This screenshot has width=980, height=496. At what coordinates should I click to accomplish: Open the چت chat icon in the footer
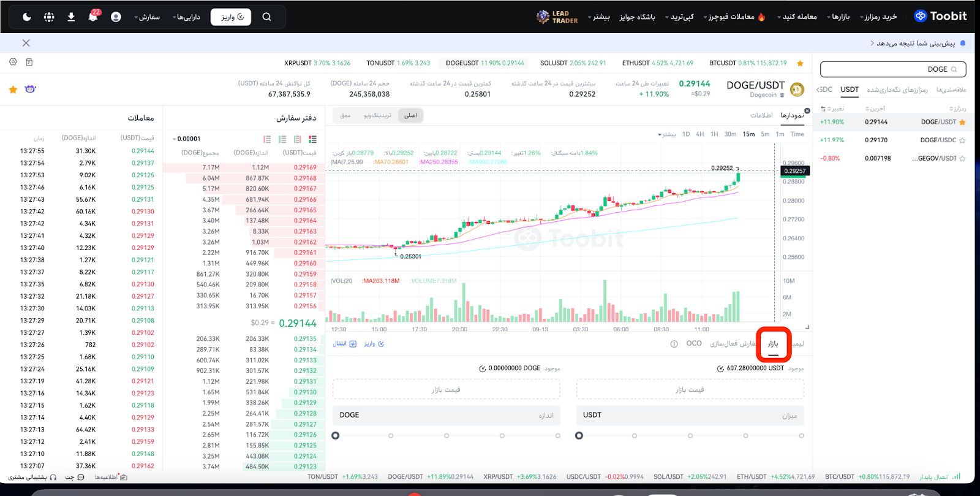(x=75, y=477)
